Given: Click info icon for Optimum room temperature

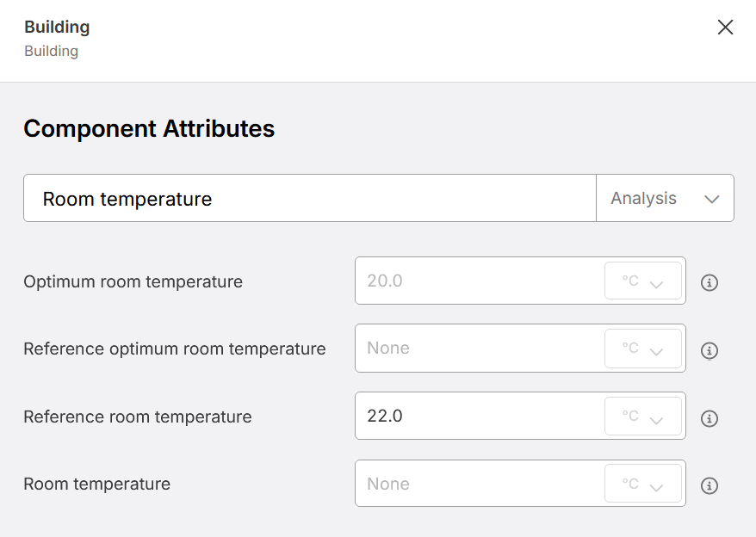Looking at the screenshot, I should click(709, 282).
